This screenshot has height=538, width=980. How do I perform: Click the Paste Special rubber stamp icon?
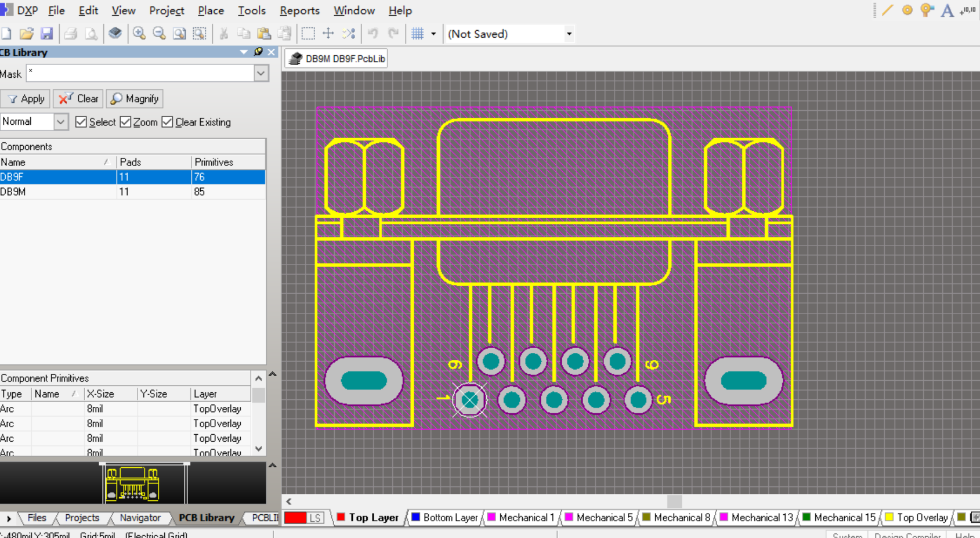coord(284,34)
